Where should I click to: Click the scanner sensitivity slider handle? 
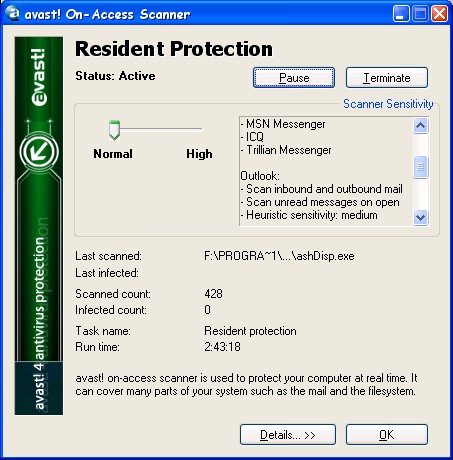[114, 130]
